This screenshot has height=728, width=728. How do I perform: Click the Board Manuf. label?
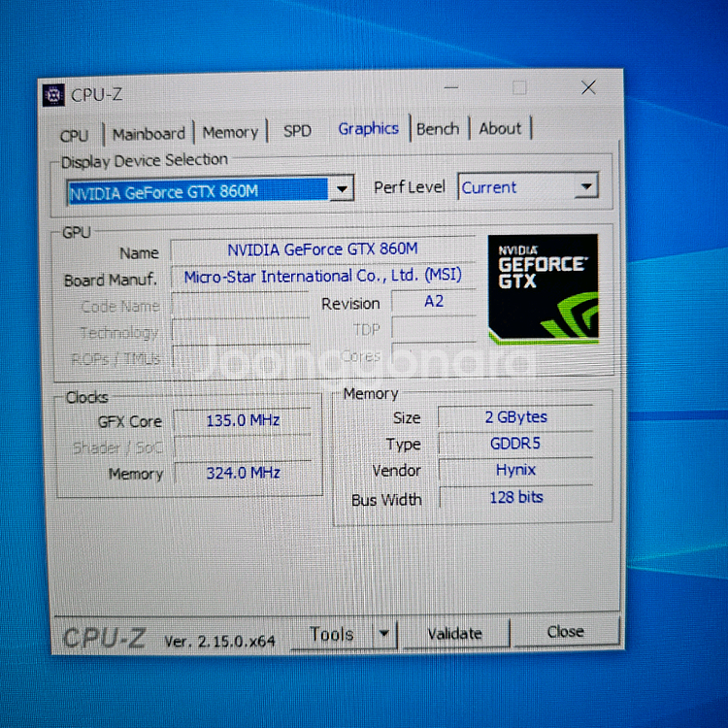(111, 280)
